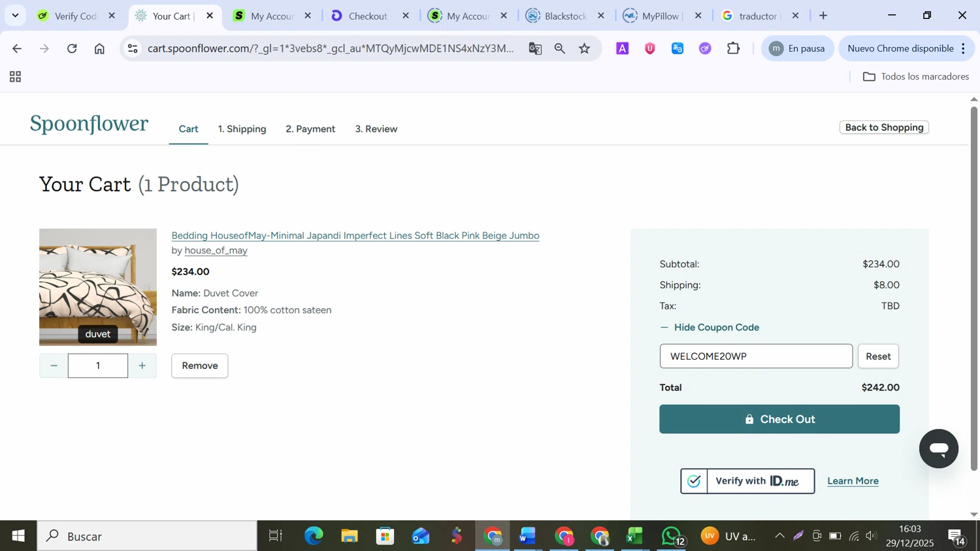Click the Google Translate page icon
This screenshot has height=551, width=980.
pyautogui.click(x=535, y=48)
